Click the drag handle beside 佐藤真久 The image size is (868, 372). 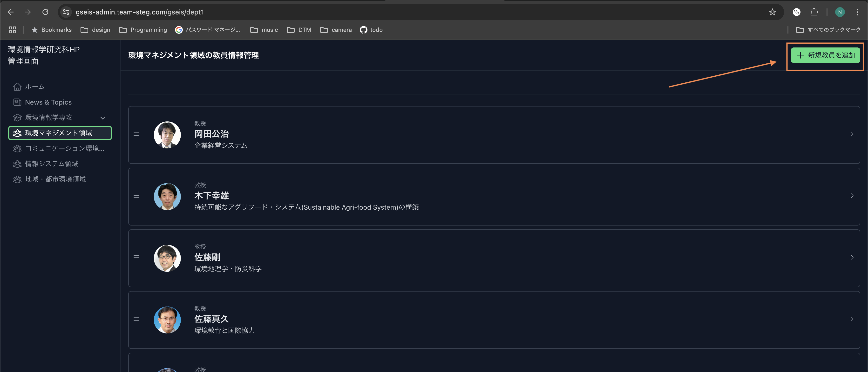click(x=136, y=319)
